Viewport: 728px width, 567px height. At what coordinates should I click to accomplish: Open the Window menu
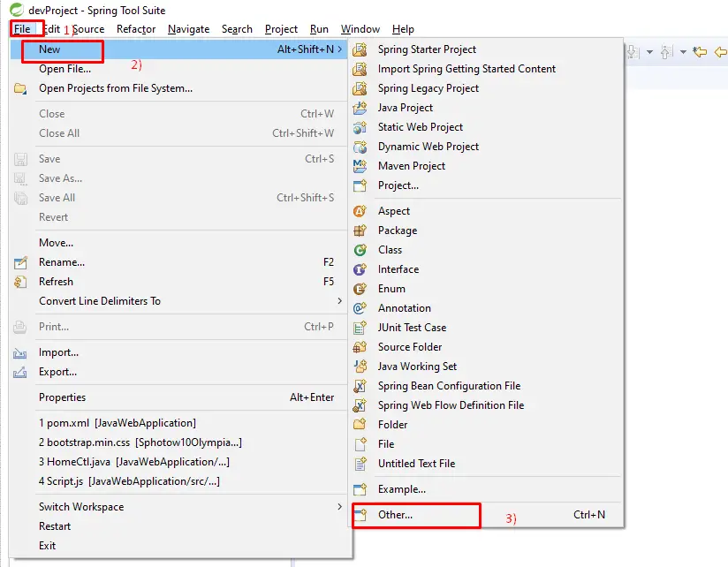(360, 29)
